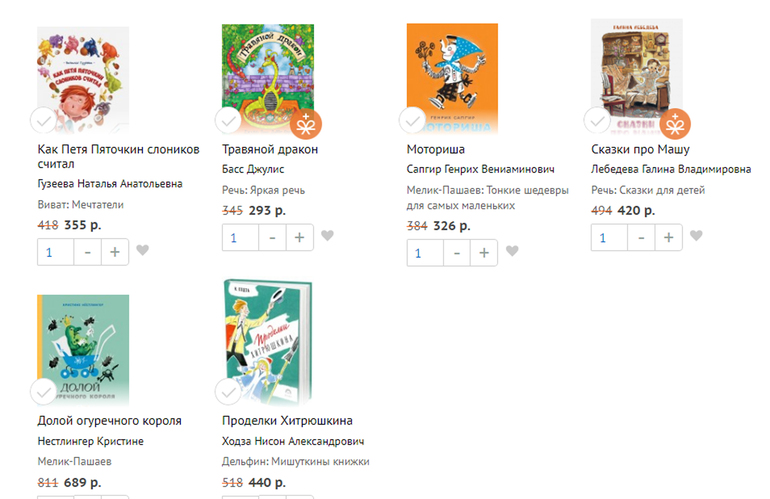Toggle checkmark on Проделки Хитрюшкина cover
The image size is (770, 499).
[x=228, y=392]
